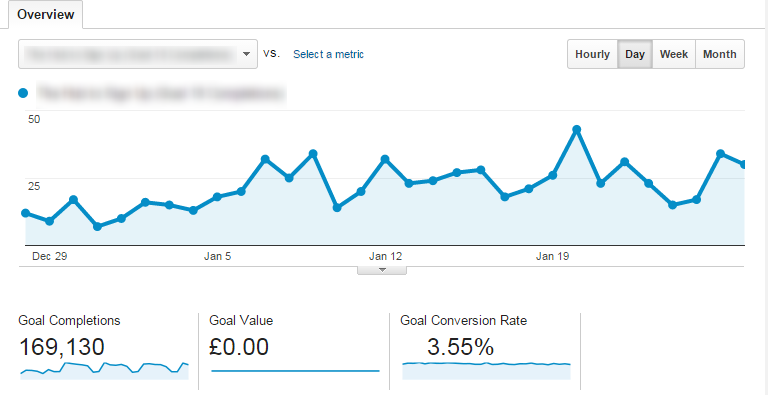
Task: Click the Goal Value £0.00 figure
Action: tap(239, 347)
